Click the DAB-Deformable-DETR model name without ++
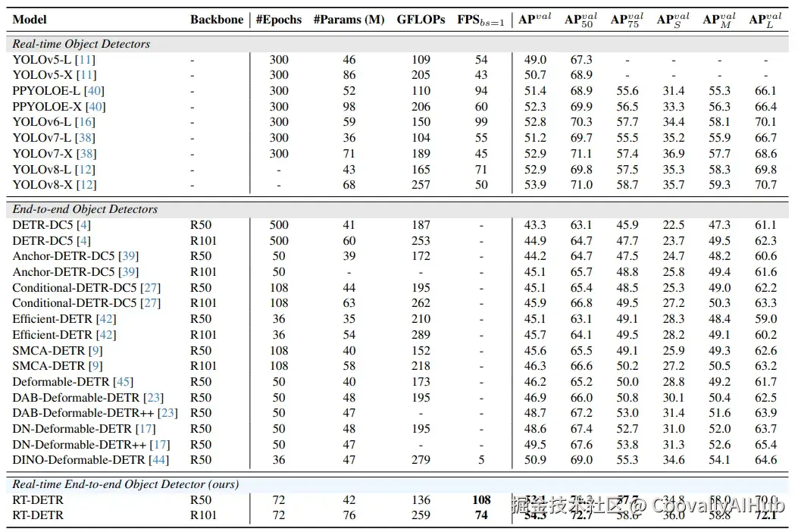The height and width of the screenshot is (532, 801). point(76,398)
